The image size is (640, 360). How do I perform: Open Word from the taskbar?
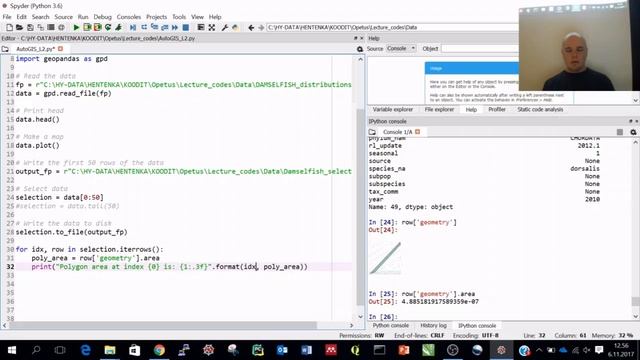tap(307, 350)
